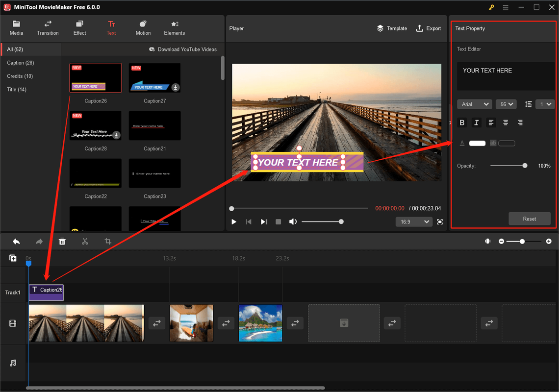The height and width of the screenshot is (392, 559).
Task: Toggle bold text formatting
Action: pyautogui.click(x=462, y=122)
